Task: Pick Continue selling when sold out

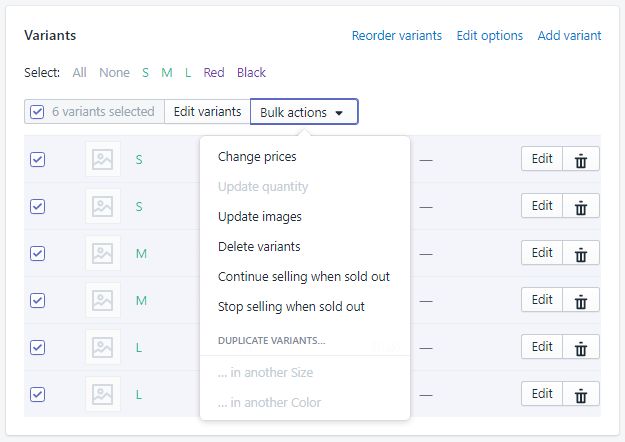Action: pyautogui.click(x=304, y=276)
